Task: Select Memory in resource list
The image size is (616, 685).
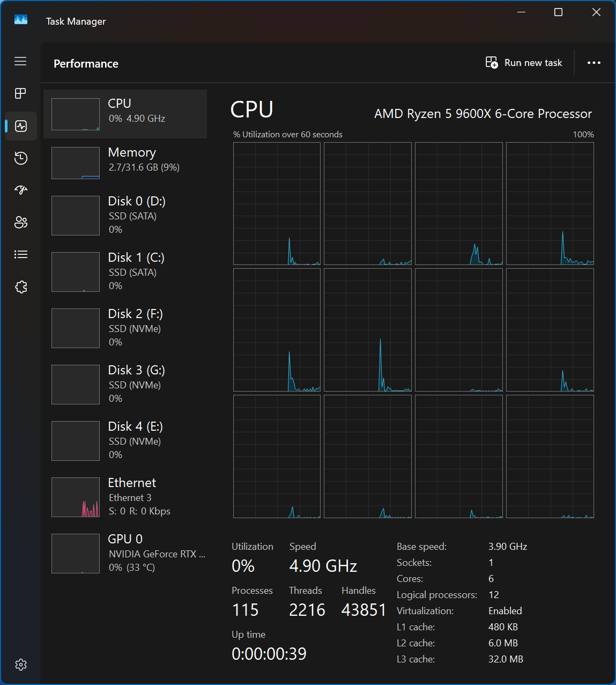Action: [125, 163]
